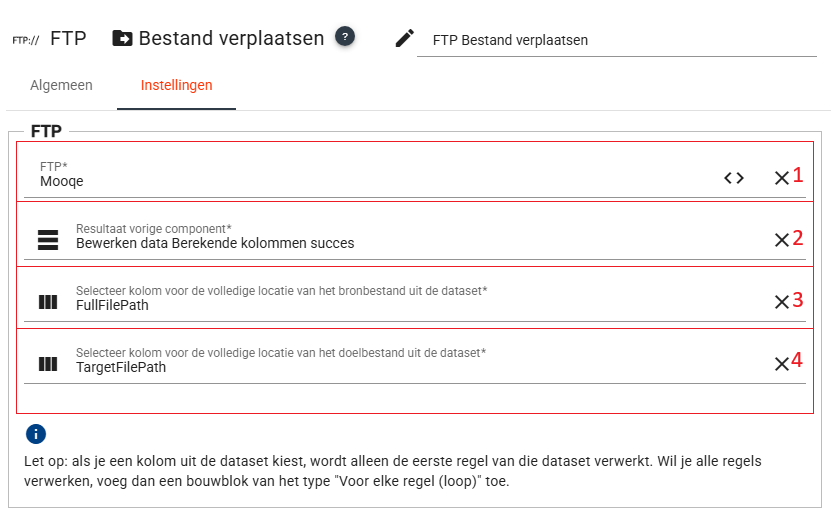Clear the Resultaat vorige component field

pos(781,240)
